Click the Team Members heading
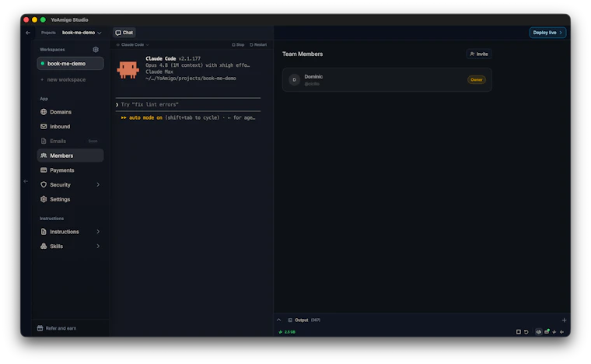Image resolution: width=591 pixels, height=364 pixels. point(302,54)
